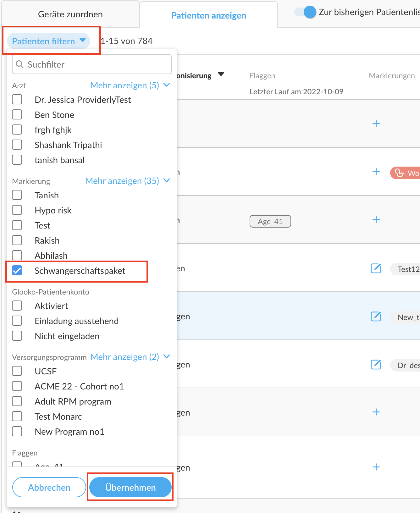
Task: Toggle Zur bisherigen Patientenliste switch
Action: point(305,12)
